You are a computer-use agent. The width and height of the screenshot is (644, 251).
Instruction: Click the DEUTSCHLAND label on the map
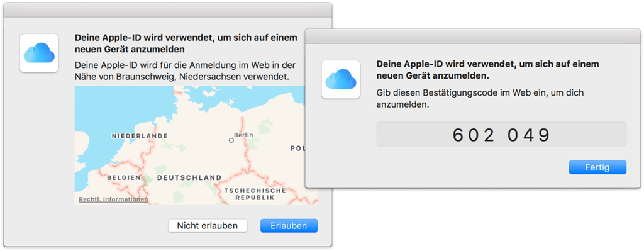pos(189,177)
